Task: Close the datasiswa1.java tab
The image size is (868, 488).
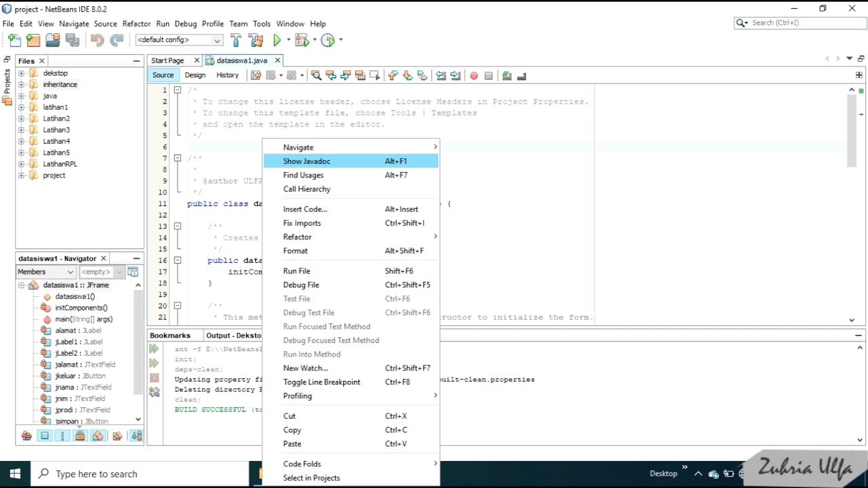Action: pos(277,60)
